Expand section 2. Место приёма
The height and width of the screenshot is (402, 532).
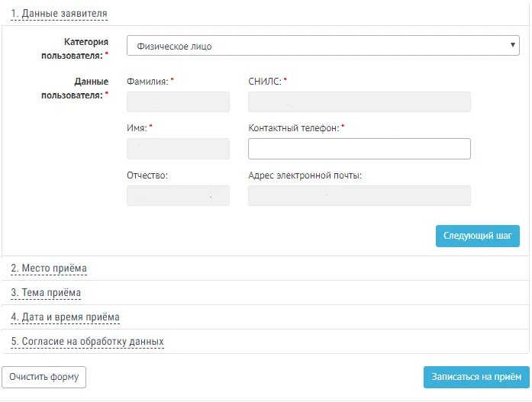click(49, 268)
